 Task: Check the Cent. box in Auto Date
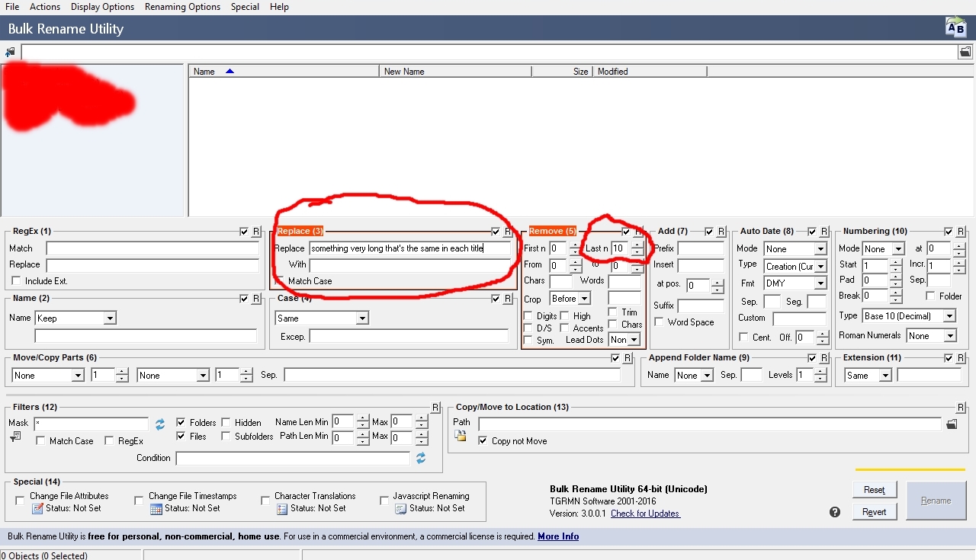[743, 338]
